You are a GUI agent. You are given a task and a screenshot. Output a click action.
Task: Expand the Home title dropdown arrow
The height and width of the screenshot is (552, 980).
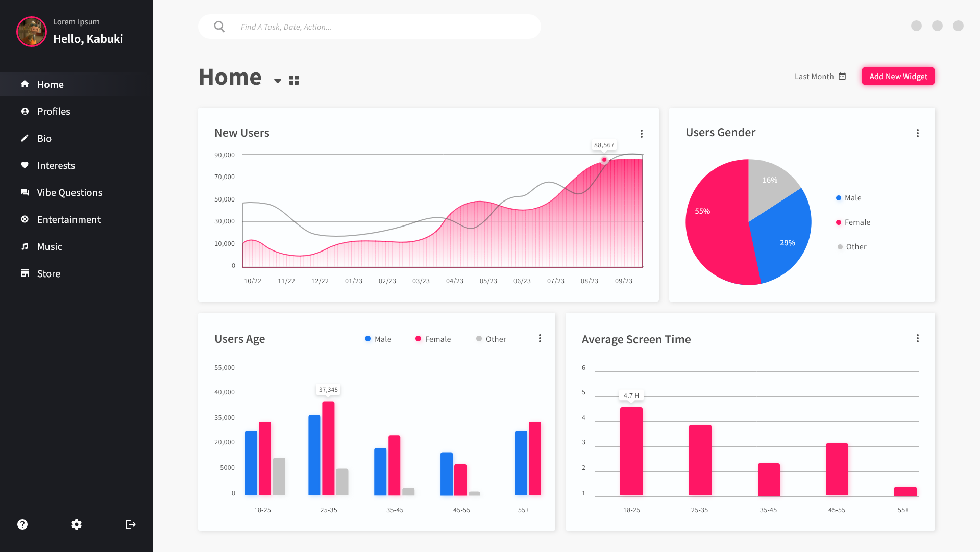(277, 81)
